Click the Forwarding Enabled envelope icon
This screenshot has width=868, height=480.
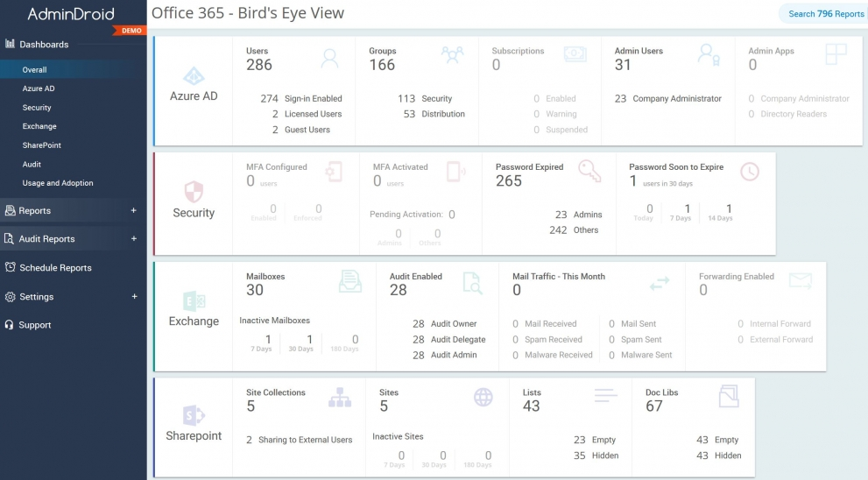pos(801,280)
